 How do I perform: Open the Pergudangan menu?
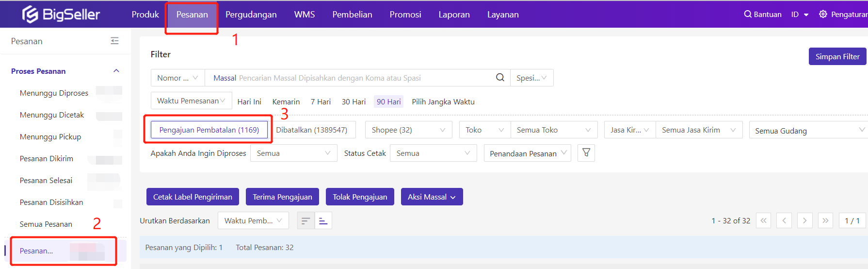click(x=251, y=15)
